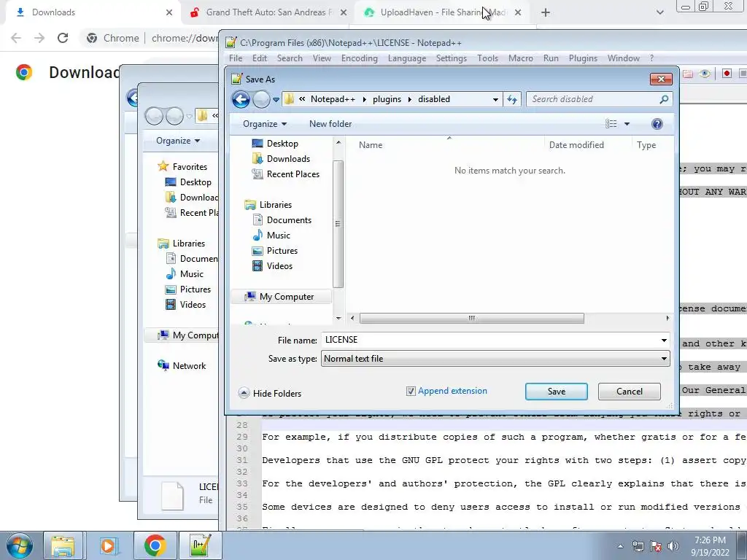Click the red record macro icon in Notepad++
This screenshot has height=560, width=747.
coord(727,74)
